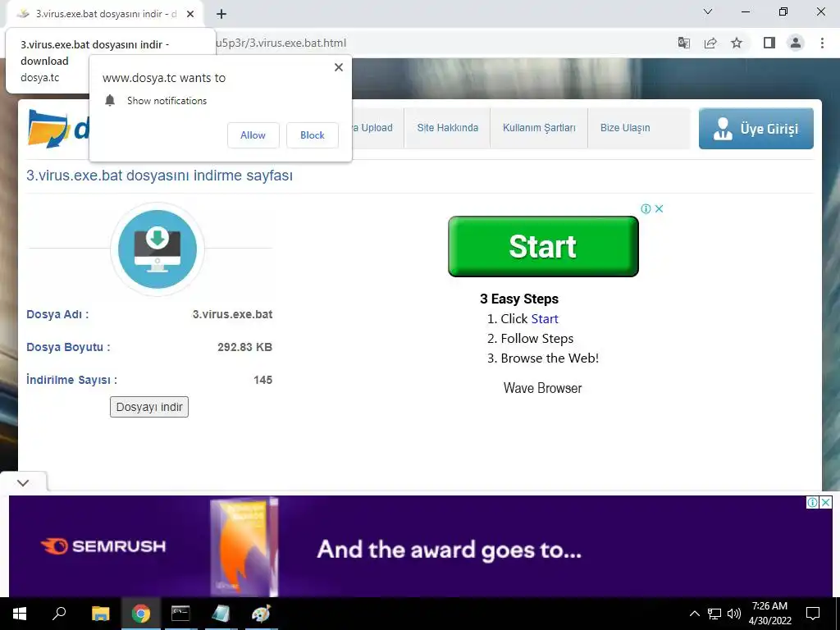Image resolution: width=840 pixels, height=630 pixels.
Task: Block notifications from www.dosya.tc
Action: point(313,135)
